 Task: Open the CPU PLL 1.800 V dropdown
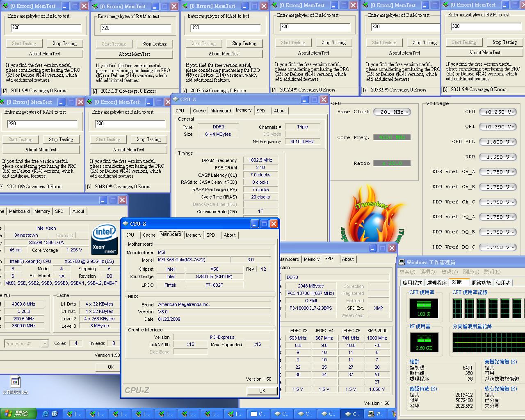(498, 142)
